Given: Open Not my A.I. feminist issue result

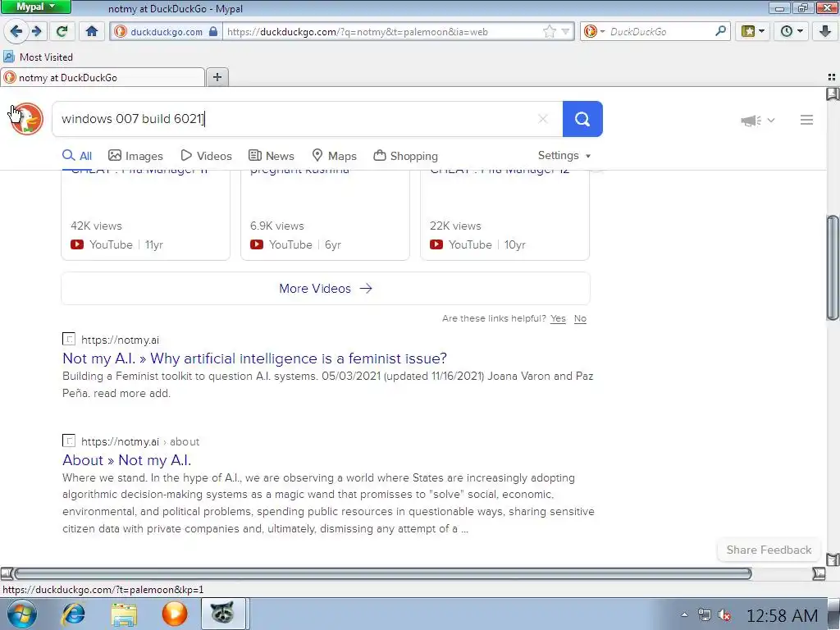Looking at the screenshot, I should tap(254, 358).
